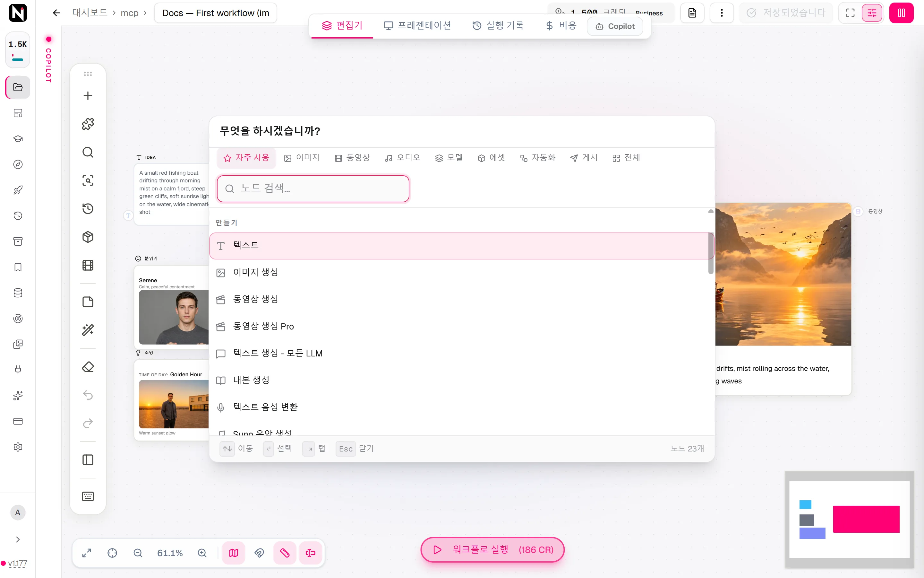Click the mcp breadcrumb link
The image size is (924, 578).
[x=129, y=13]
